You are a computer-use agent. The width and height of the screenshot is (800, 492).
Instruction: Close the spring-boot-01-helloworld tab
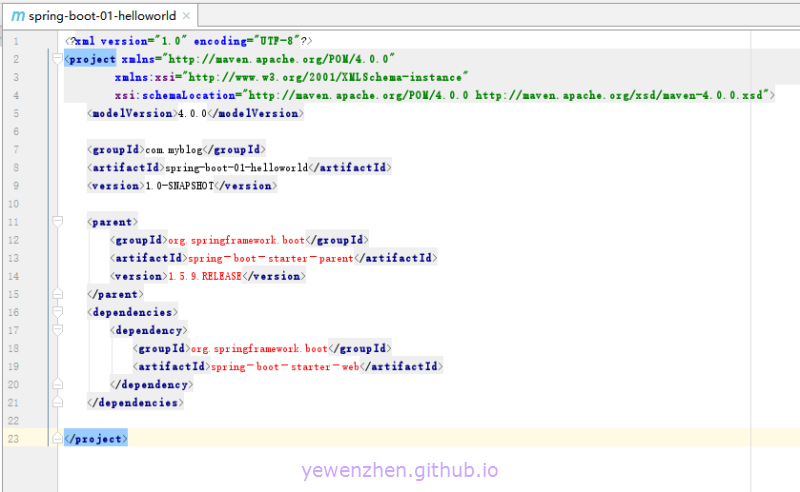click(x=187, y=17)
